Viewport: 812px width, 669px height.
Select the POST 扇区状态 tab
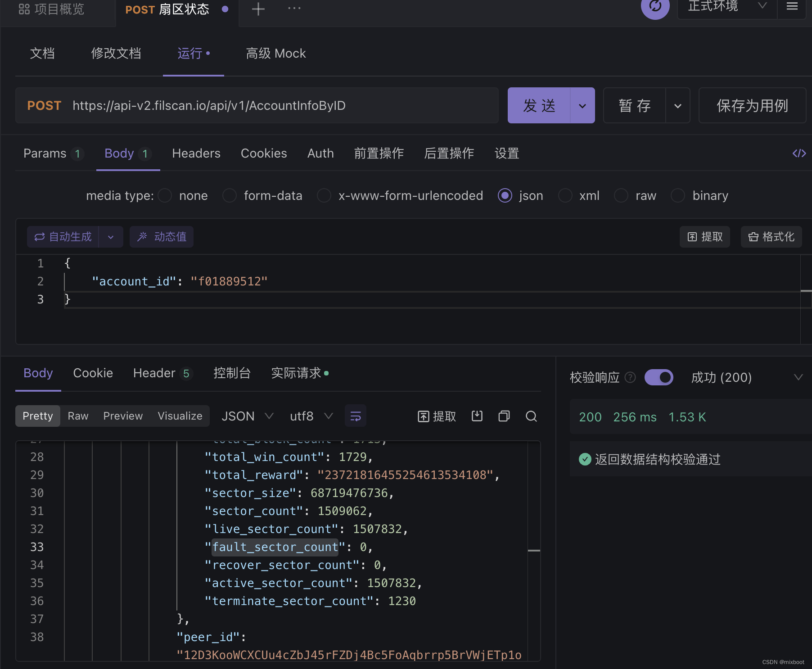(x=176, y=9)
